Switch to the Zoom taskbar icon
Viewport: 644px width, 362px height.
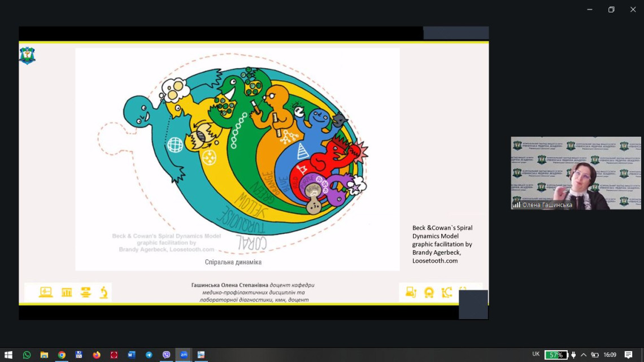[184, 355]
